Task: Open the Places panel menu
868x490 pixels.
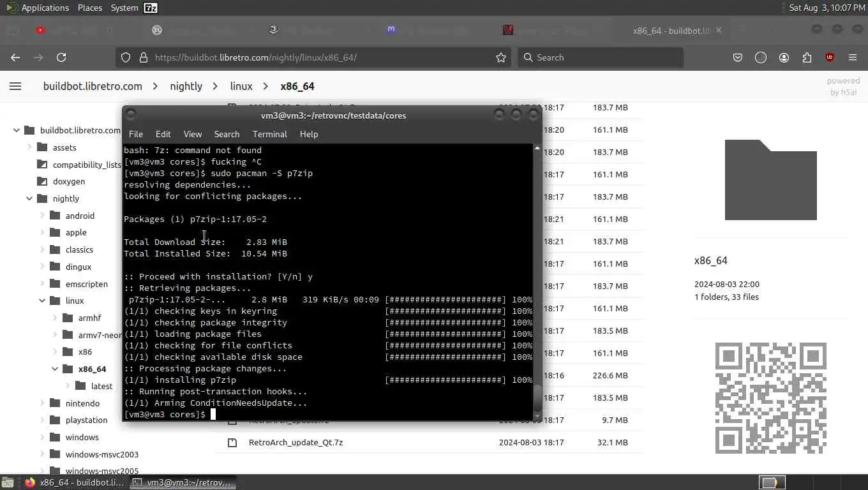Action: click(90, 8)
